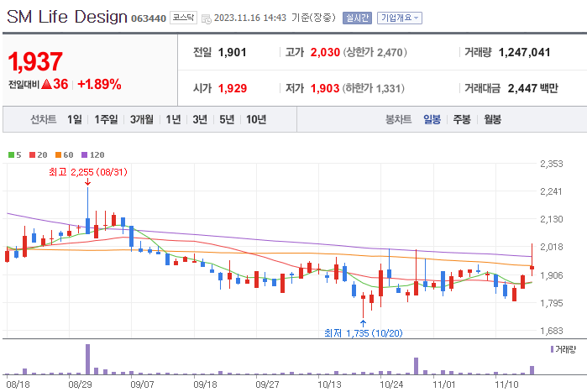
Task: Click the +1.89% change rate
Action: pos(99,84)
